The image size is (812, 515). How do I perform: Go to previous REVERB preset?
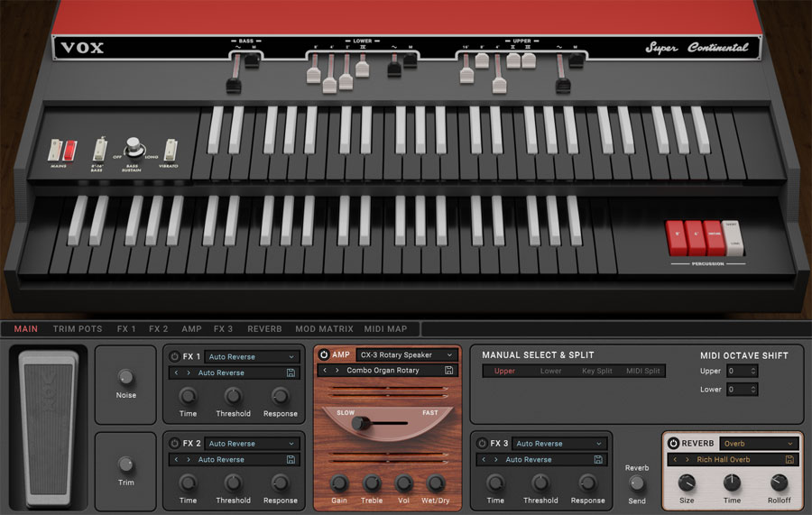coord(675,460)
